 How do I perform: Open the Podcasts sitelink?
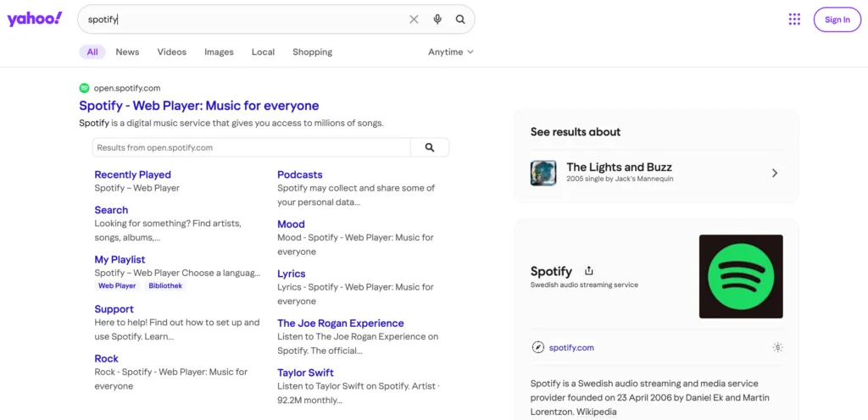click(x=300, y=174)
